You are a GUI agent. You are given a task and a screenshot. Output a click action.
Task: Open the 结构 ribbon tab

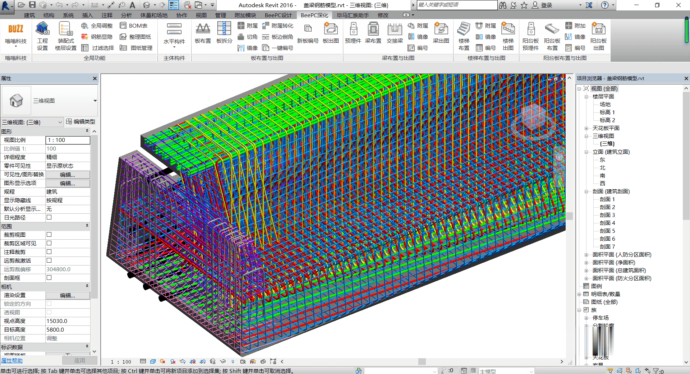(x=48, y=15)
